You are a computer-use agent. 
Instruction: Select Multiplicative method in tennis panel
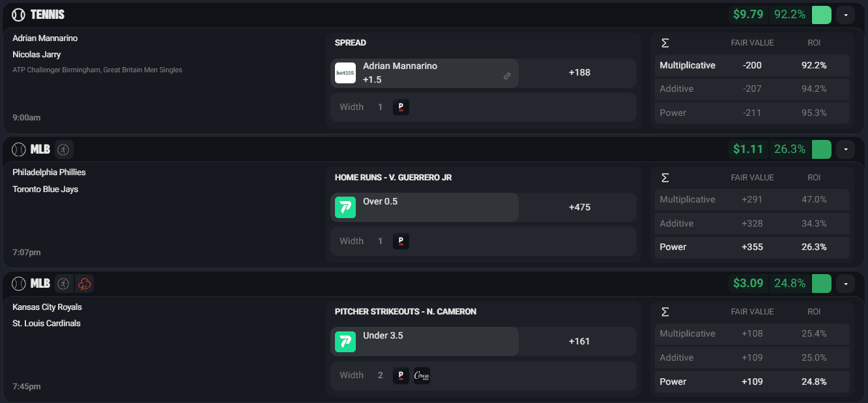pyautogui.click(x=752, y=65)
